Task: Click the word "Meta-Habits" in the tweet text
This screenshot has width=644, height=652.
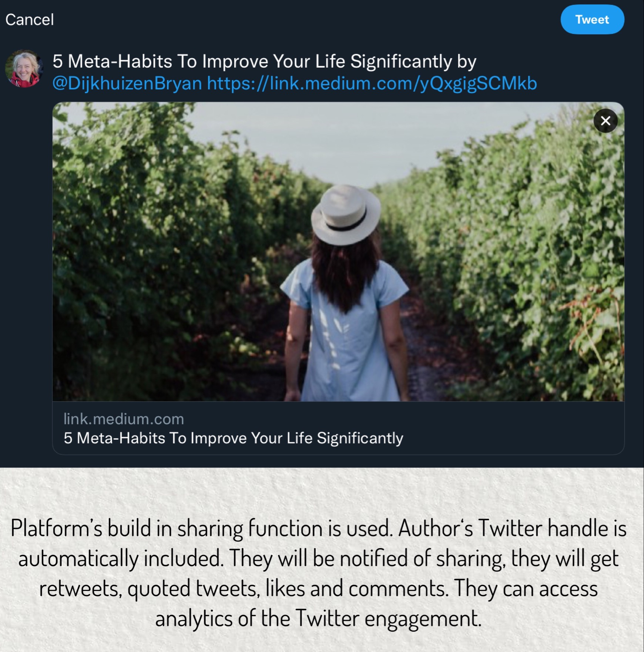Action: [120, 61]
